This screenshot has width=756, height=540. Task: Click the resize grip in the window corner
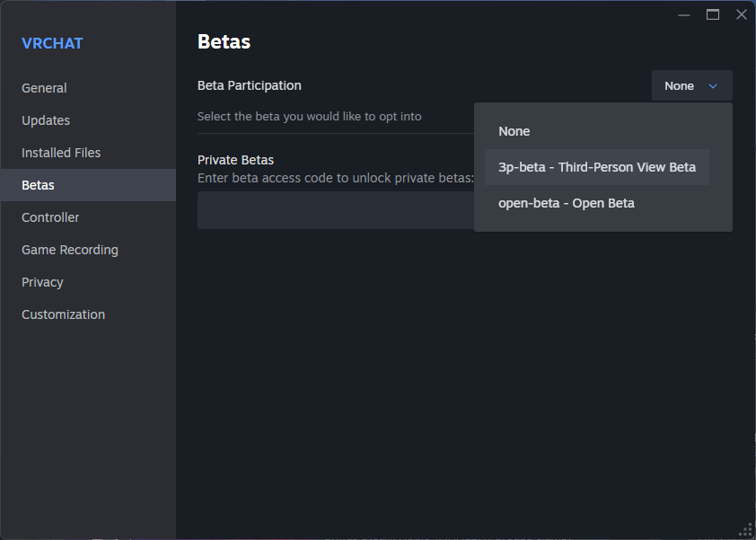click(x=746, y=530)
